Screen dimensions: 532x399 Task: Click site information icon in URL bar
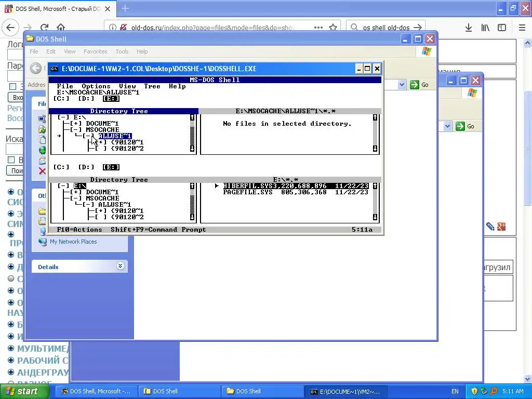pos(112,28)
